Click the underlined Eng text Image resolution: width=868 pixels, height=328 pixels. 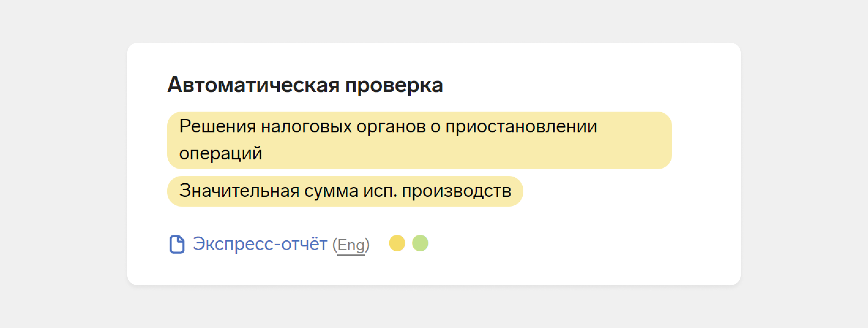click(x=351, y=245)
